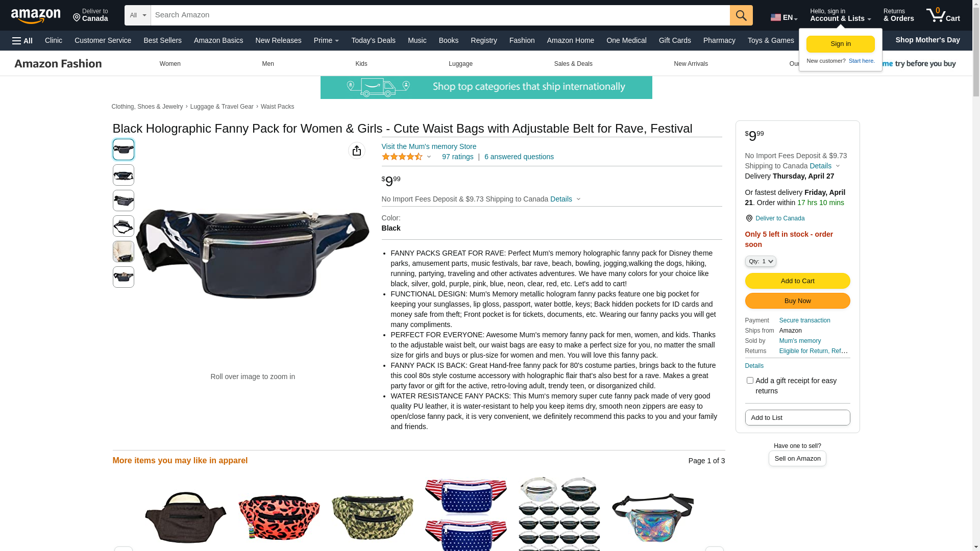Open the Qty quantity dropdown

[x=761, y=261]
